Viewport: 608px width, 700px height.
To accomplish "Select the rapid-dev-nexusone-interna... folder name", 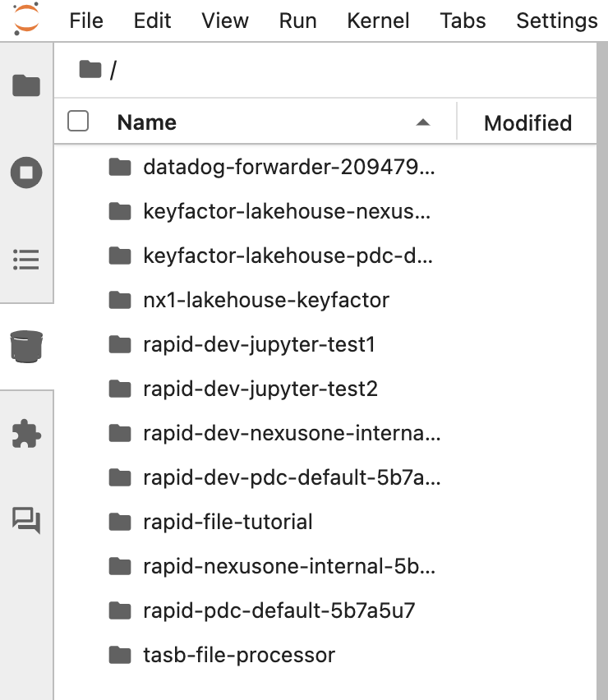I will pos(292,433).
